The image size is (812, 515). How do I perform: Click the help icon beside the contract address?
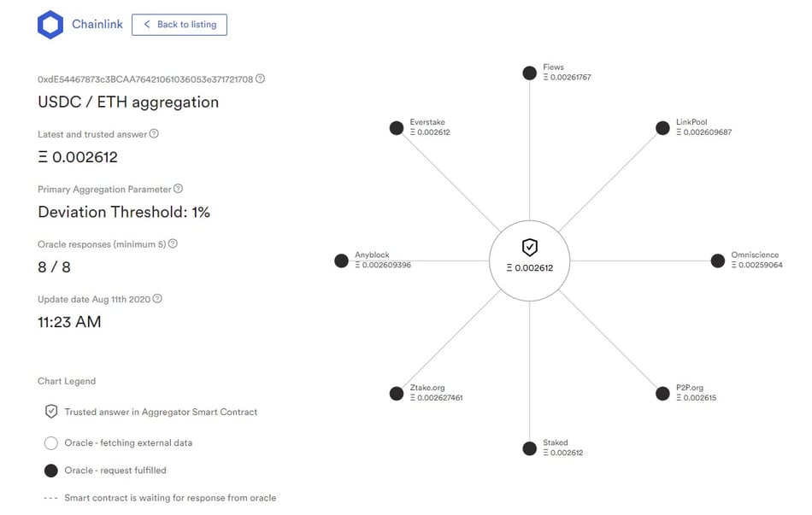[x=259, y=78]
